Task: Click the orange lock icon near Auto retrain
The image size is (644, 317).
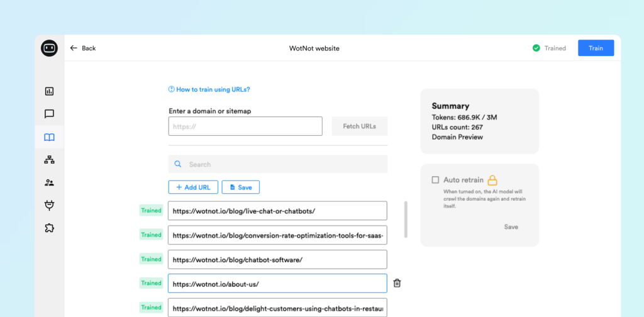Action: [492, 180]
